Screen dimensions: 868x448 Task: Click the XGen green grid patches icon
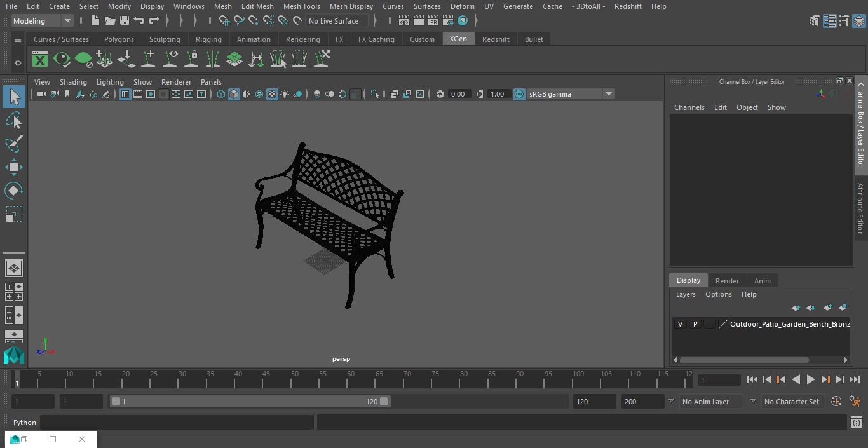pyautogui.click(x=234, y=60)
